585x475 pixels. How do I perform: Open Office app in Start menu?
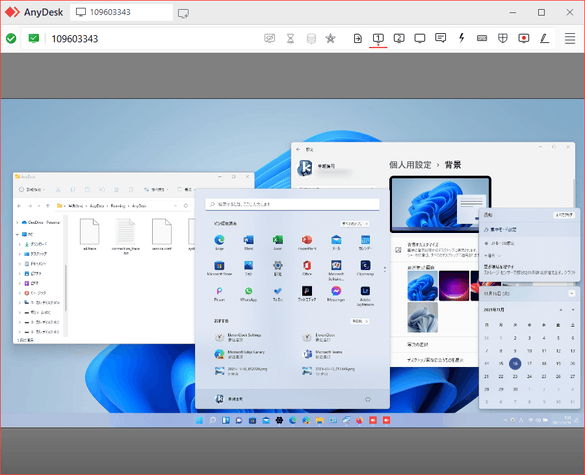pyautogui.click(x=307, y=268)
